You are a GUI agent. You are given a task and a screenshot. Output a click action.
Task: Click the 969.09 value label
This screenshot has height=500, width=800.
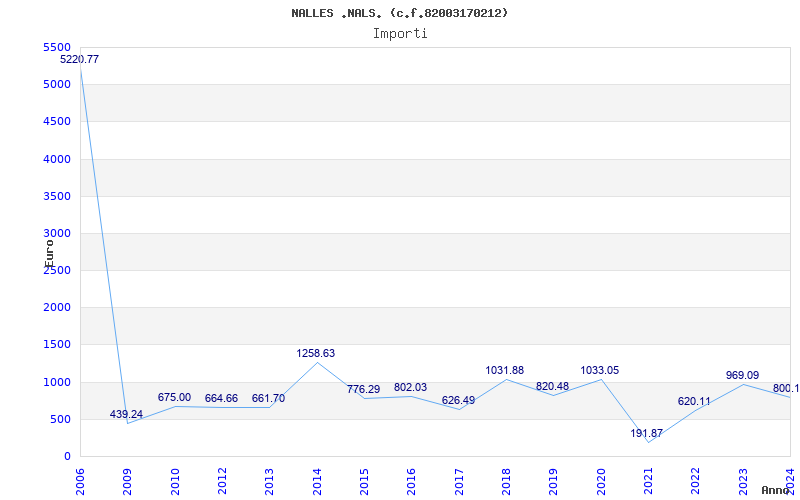coord(742,376)
